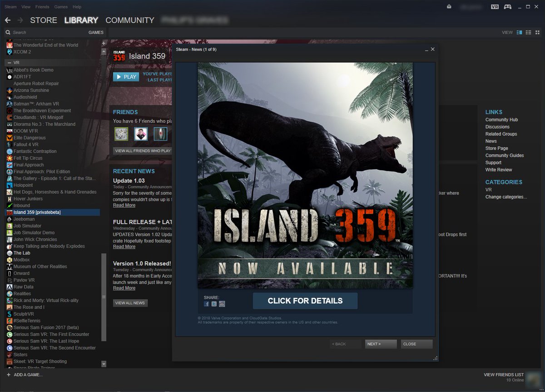Go forward with the right arrow

click(20, 20)
